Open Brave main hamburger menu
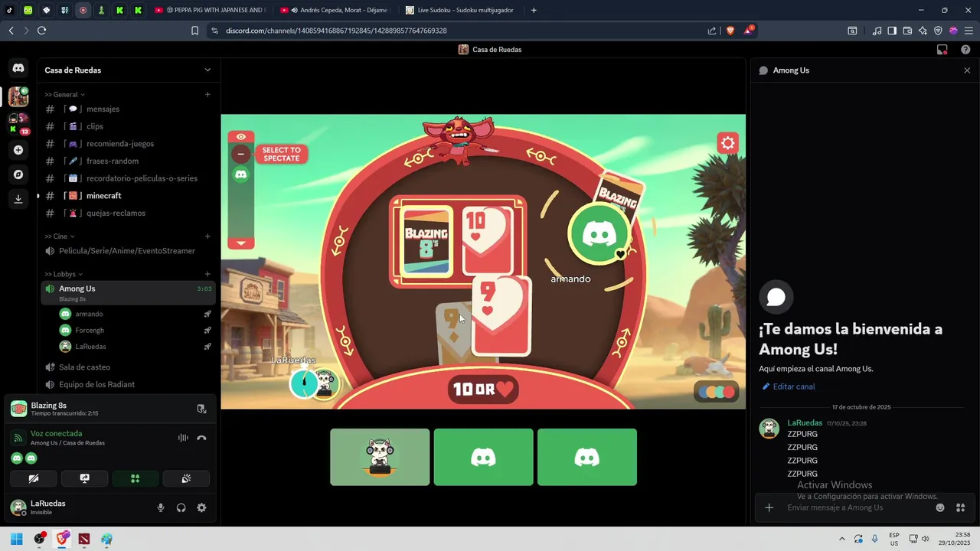 click(969, 31)
